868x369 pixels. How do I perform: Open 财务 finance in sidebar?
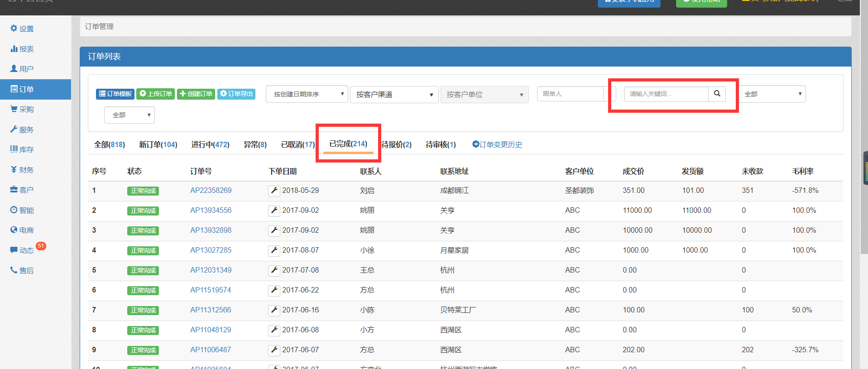[22, 170]
